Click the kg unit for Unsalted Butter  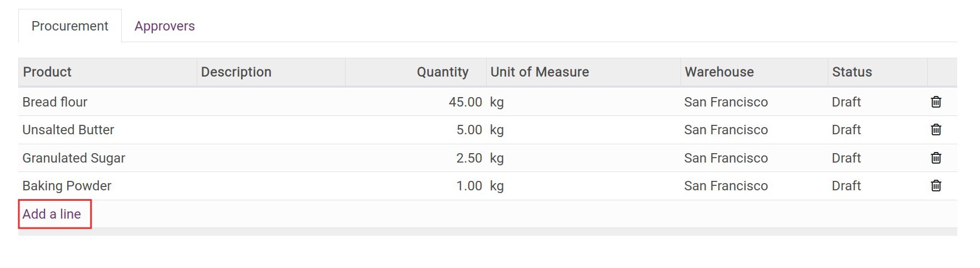(497, 130)
